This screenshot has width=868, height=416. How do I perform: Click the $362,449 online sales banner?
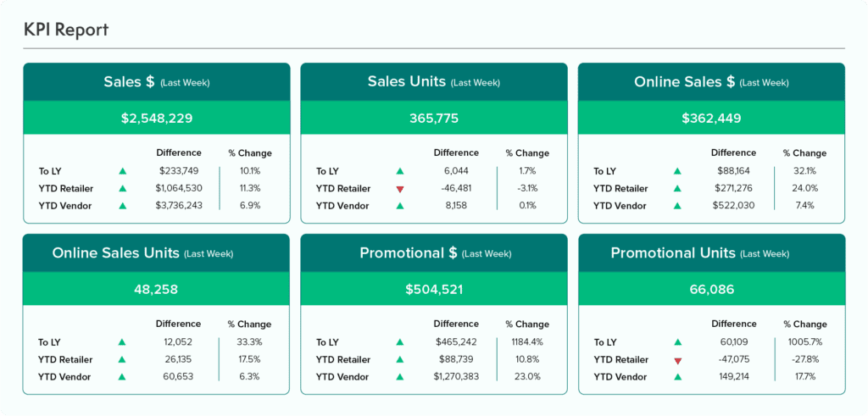pyautogui.click(x=712, y=118)
